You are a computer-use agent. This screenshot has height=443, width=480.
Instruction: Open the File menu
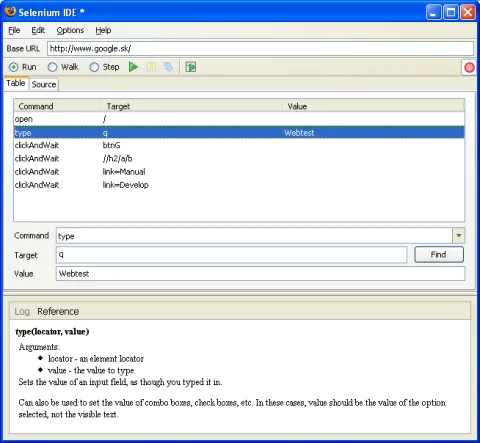[14, 30]
